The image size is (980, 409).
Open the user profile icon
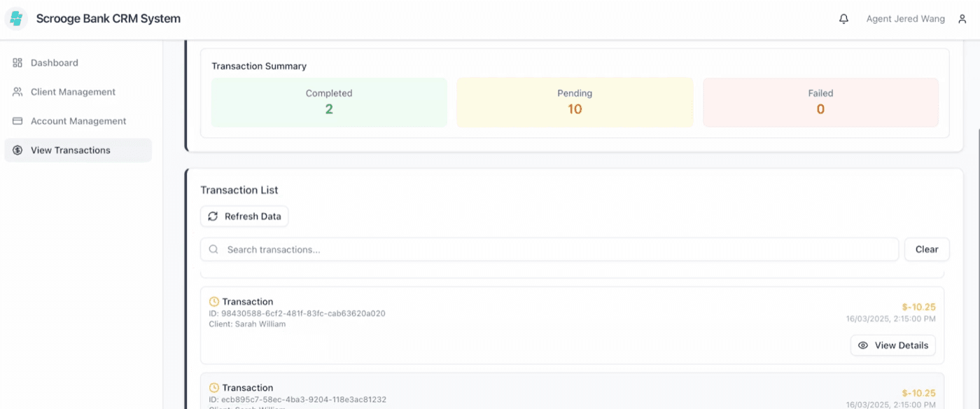(962, 19)
